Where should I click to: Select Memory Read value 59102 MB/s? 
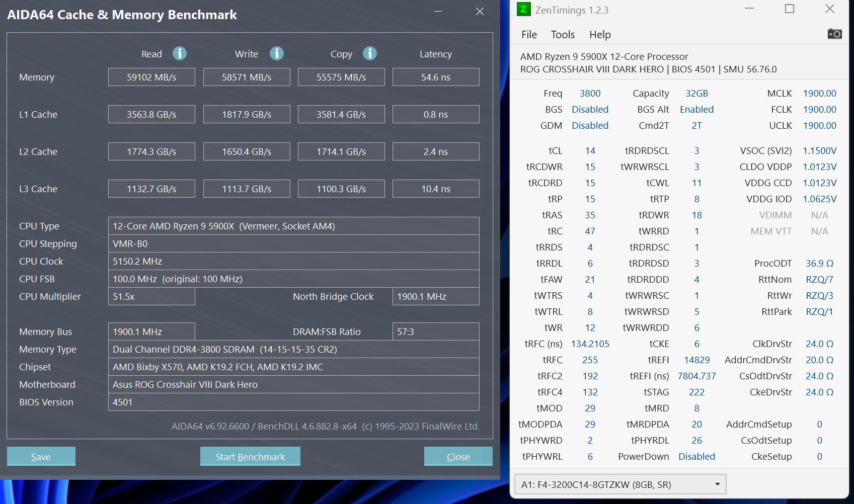tap(151, 77)
